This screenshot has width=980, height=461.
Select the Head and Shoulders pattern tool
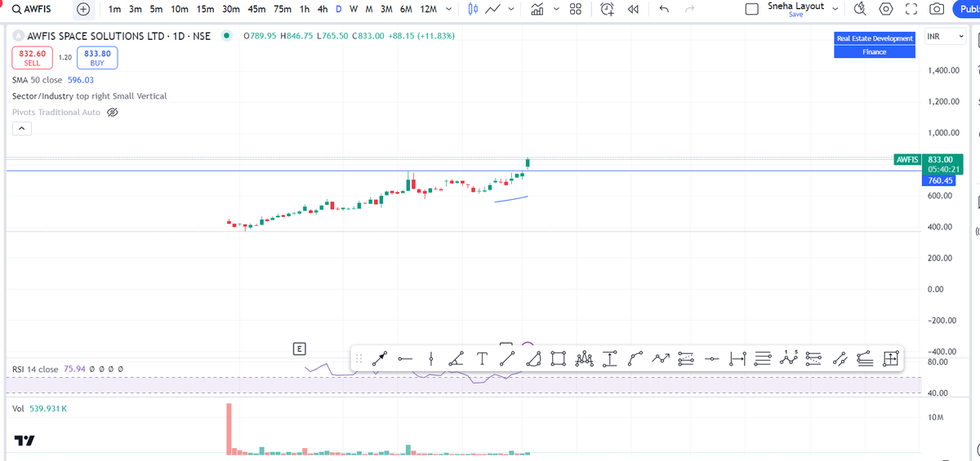point(584,358)
